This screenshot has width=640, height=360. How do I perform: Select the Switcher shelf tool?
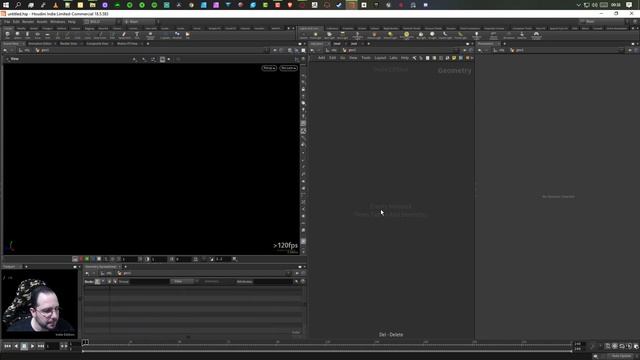(x=522, y=36)
